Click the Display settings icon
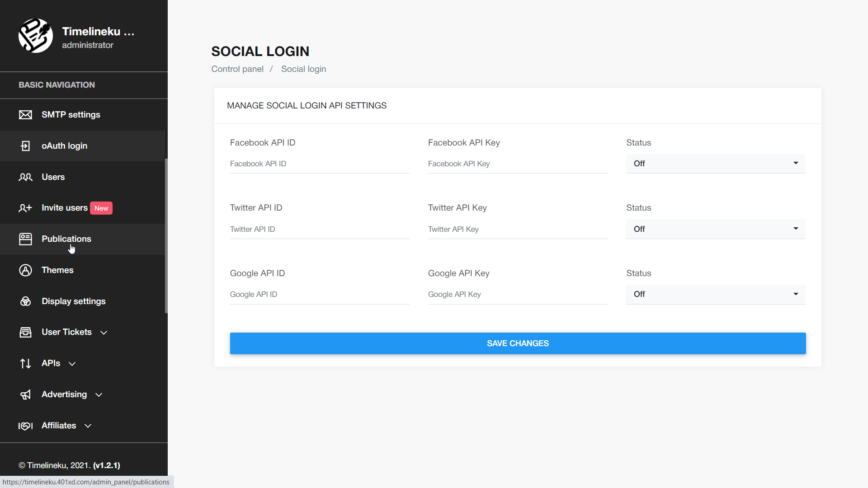 [25, 301]
